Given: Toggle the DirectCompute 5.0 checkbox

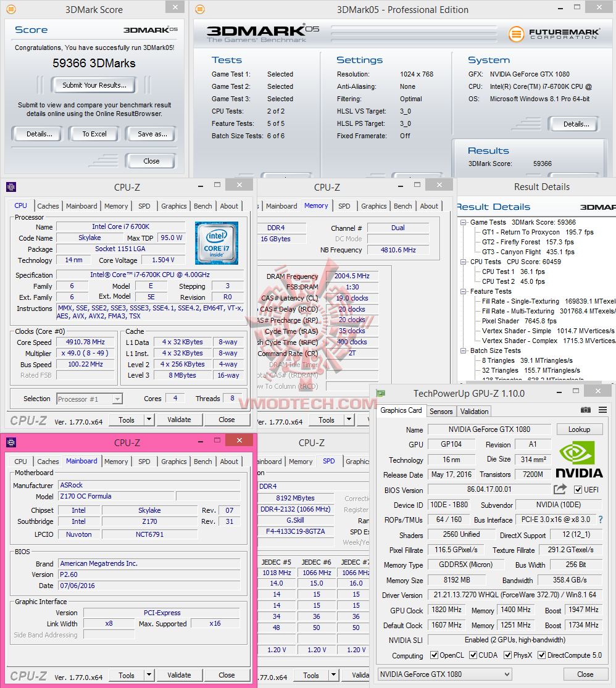Looking at the screenshot, I should [x=542, y=655].
